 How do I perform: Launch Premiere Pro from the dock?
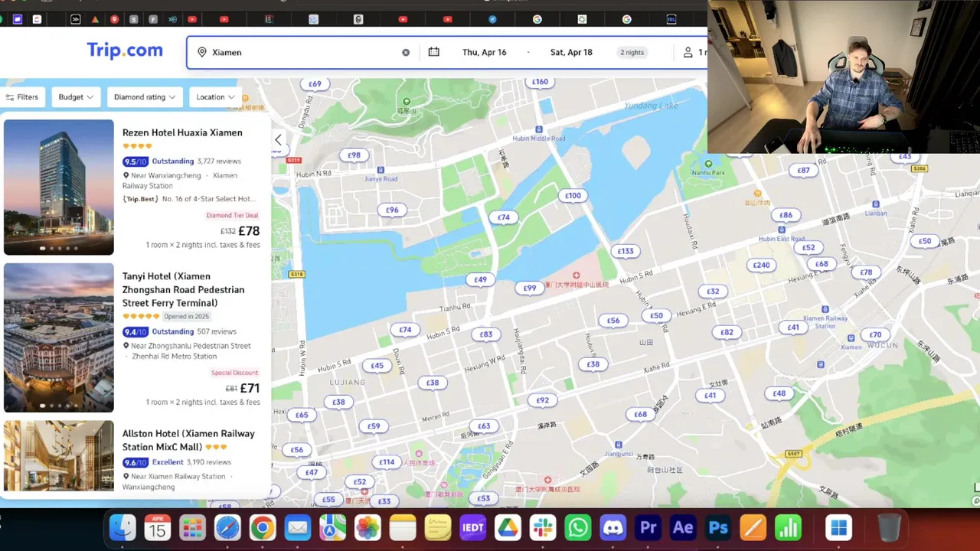click(x=648, y=527)
